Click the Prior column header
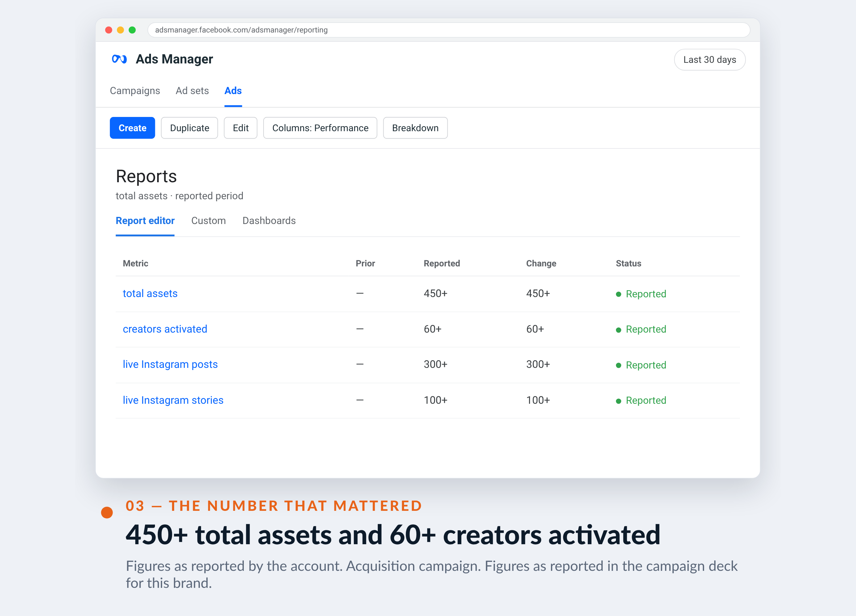The image size is (856, 616). point(365,264)
